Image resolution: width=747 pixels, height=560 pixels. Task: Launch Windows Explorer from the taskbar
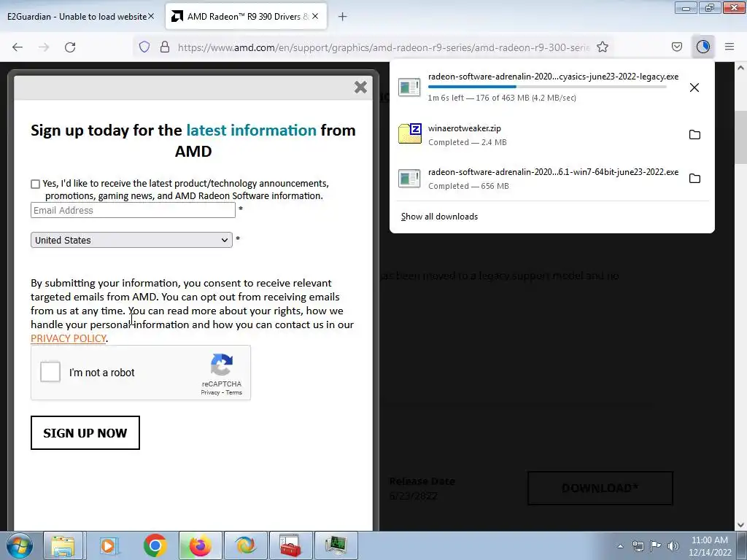[63, 545]
